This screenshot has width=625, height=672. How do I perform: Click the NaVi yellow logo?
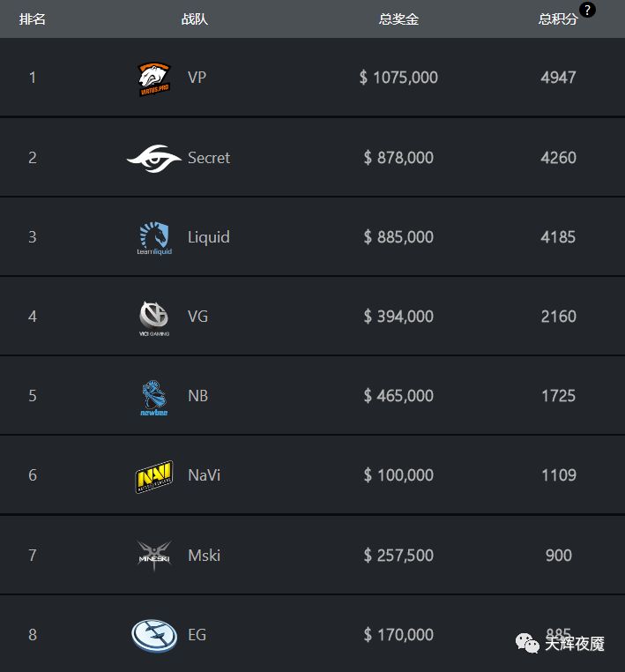[154, 476]
